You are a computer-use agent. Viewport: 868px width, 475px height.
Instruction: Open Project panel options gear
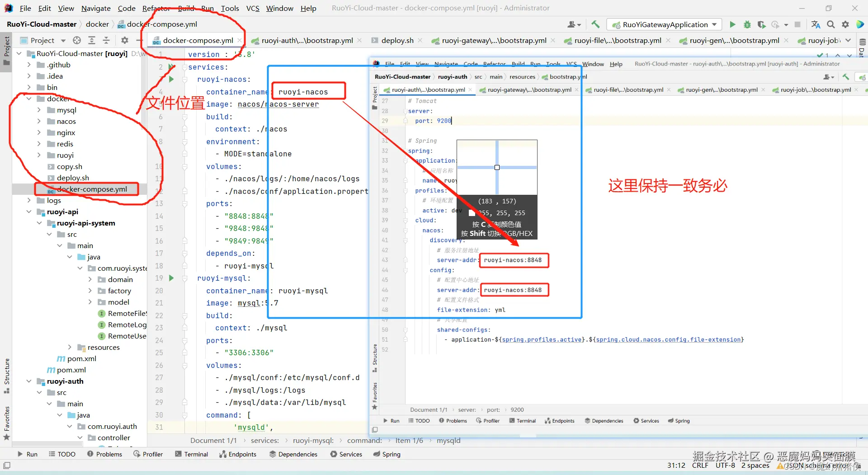point(125,40)
